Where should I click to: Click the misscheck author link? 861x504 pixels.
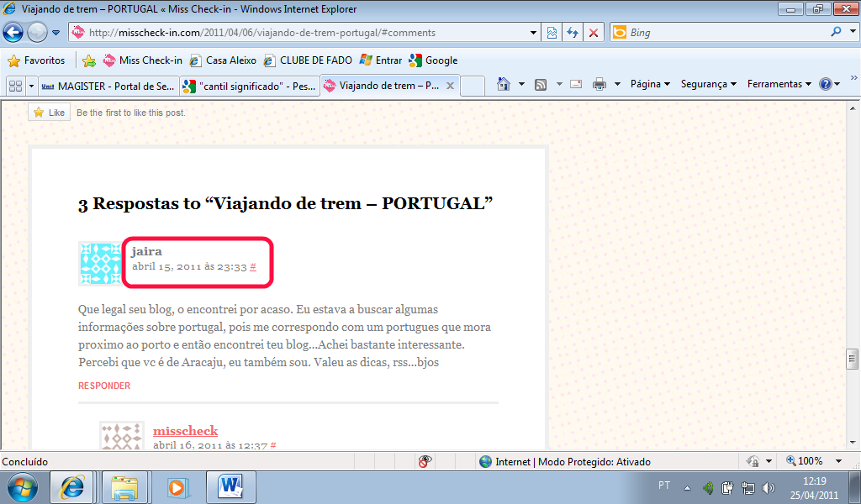pyautogui.click(x=185, y=431)
